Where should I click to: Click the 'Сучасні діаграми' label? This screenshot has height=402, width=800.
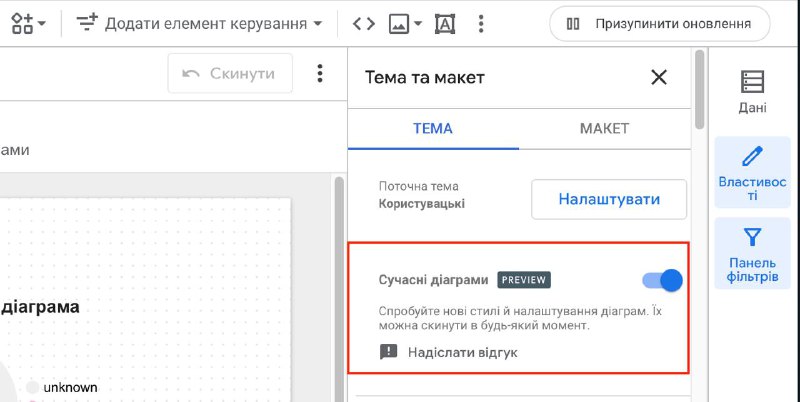(x=434, y=280)
